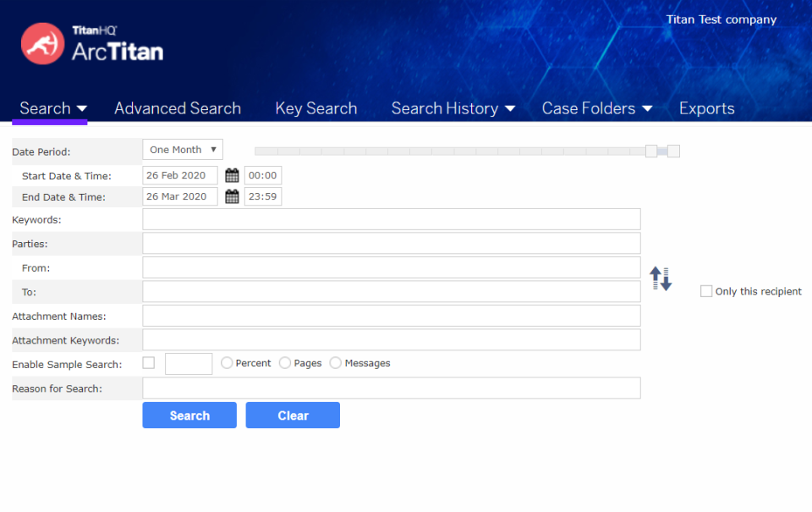Image resolution: width=812 pixels, height=512 pixels.
Task: Expand the Case Folders menu
Action: 590,108
